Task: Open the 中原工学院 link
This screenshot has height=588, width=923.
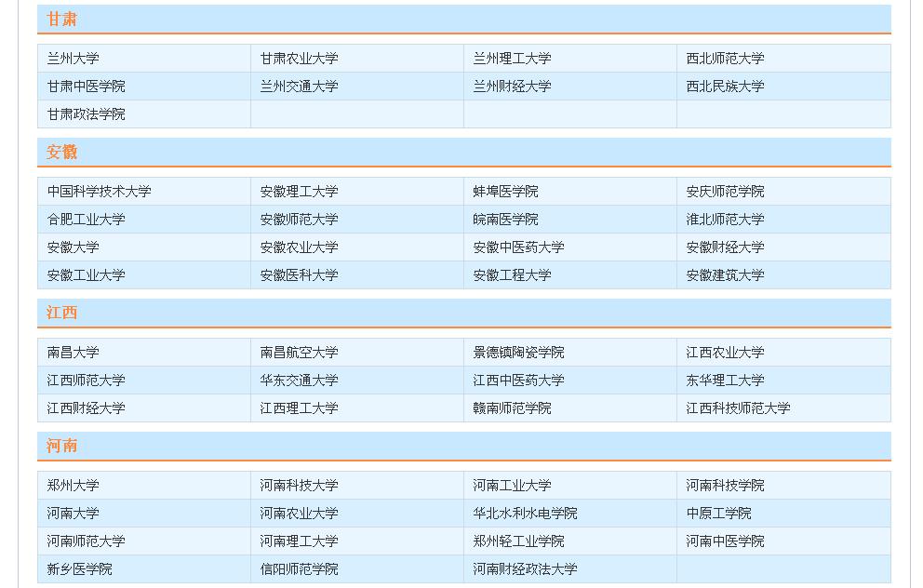Action: point(718,514)
